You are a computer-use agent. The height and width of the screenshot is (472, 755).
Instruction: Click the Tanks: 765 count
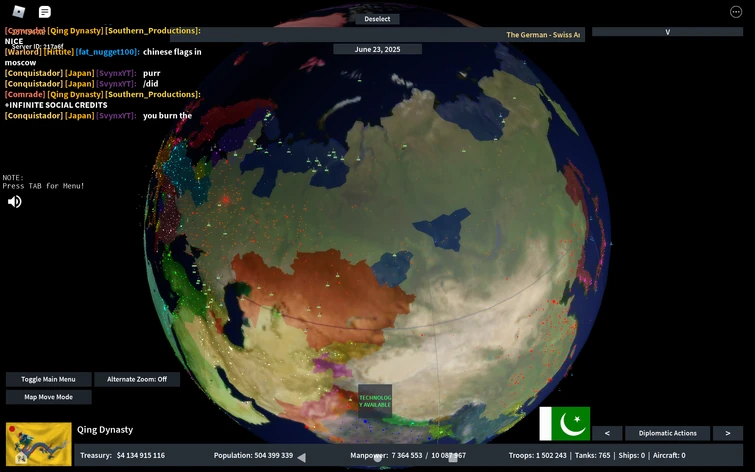pos(591,455)
